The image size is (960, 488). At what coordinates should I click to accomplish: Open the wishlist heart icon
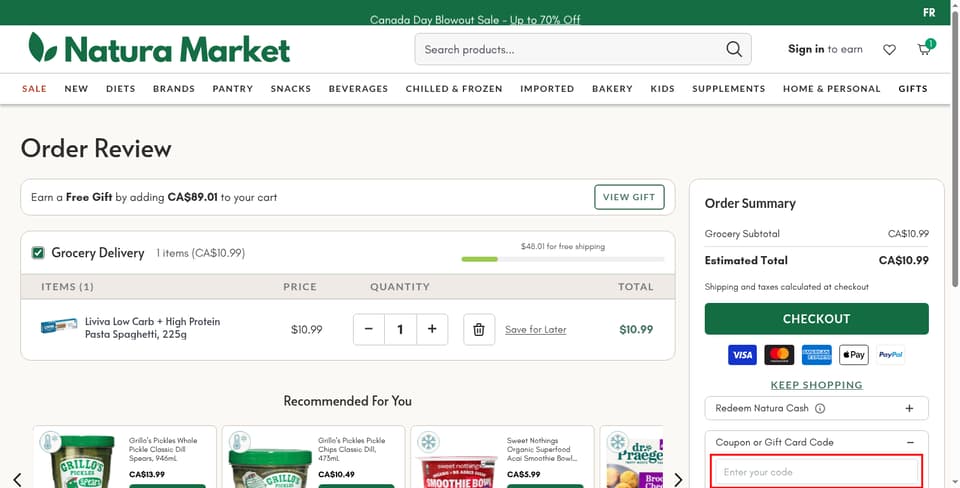coord(889,50)
